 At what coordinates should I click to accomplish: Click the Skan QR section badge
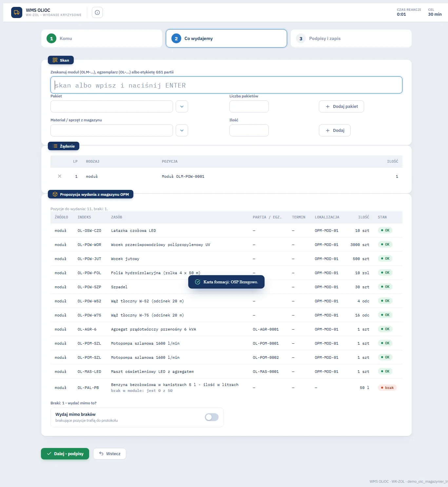point(61,60)
